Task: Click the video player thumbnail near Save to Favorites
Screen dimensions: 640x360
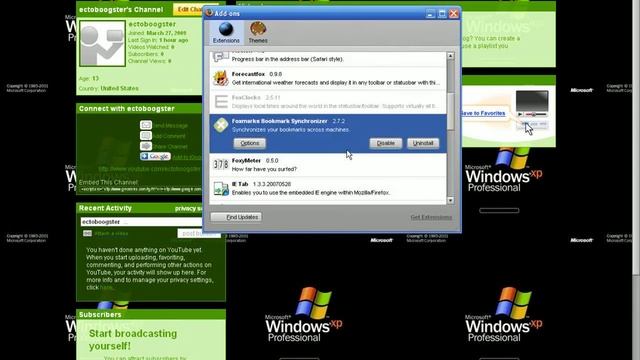Action: pos(532,101)
